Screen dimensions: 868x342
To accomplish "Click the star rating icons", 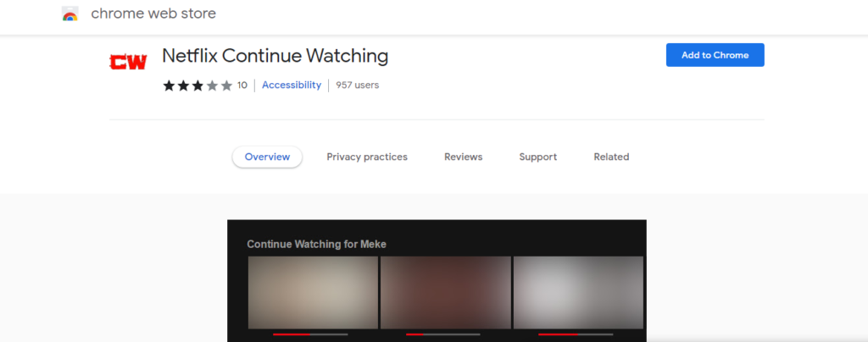I will pos(198,85).
